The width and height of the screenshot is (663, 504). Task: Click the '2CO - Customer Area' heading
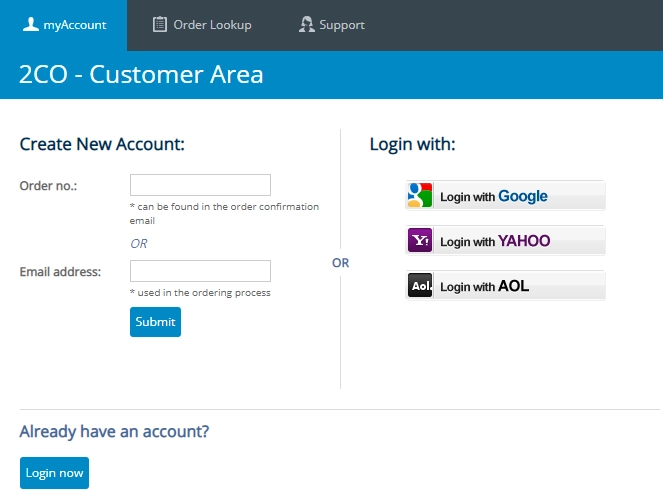click(141, 74)
